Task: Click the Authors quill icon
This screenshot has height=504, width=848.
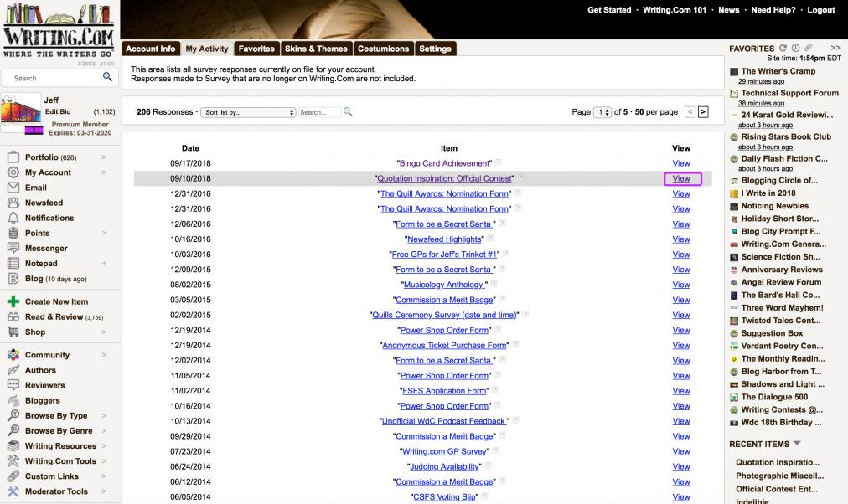Action: 13,370
